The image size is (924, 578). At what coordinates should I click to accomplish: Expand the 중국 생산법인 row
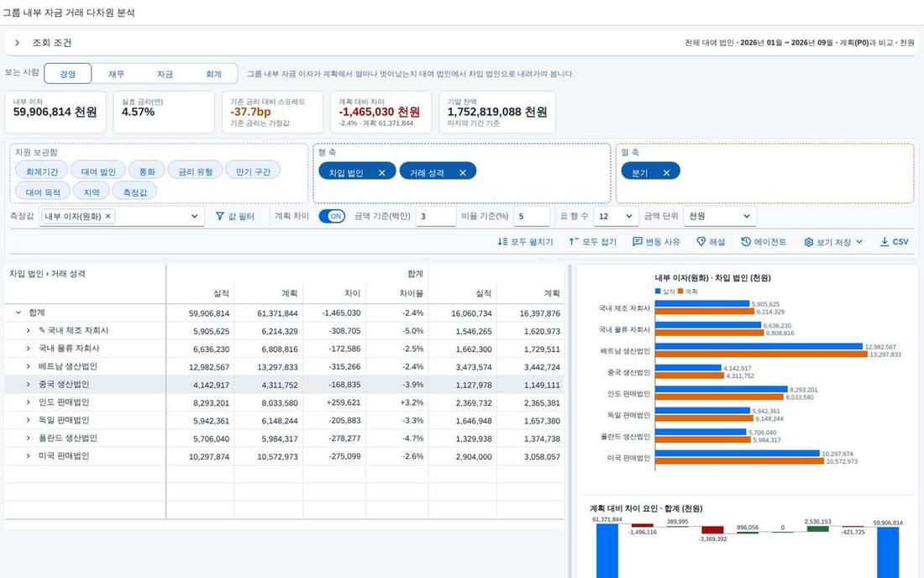(28, 384)
